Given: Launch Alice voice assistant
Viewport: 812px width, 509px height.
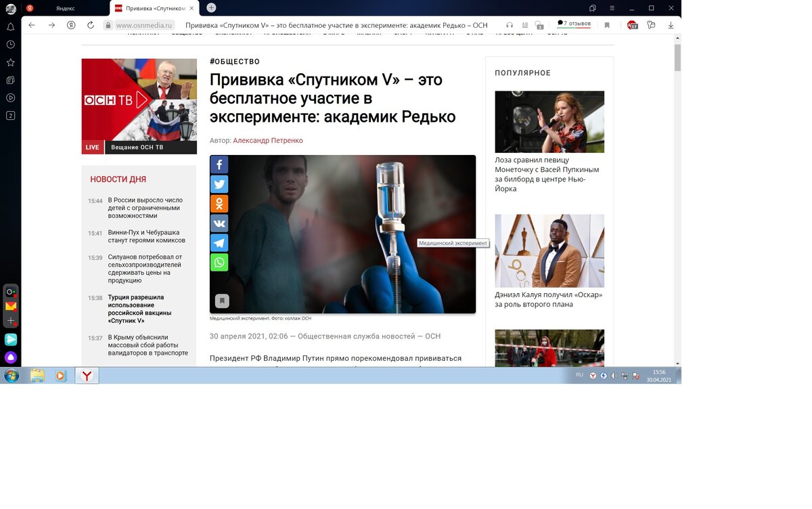Looking at the screenshot, I should (11, 357).
